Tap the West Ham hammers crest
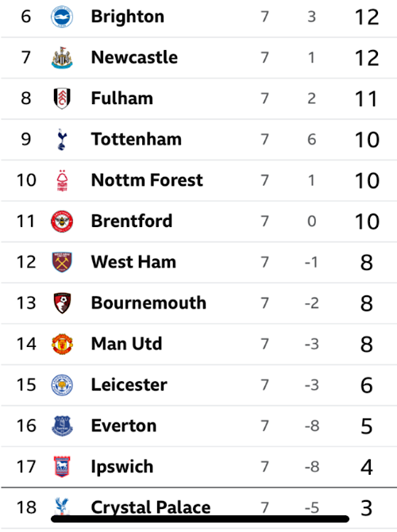Image resolution: width=397 pixels, height=532 pixels. point(62,262)
